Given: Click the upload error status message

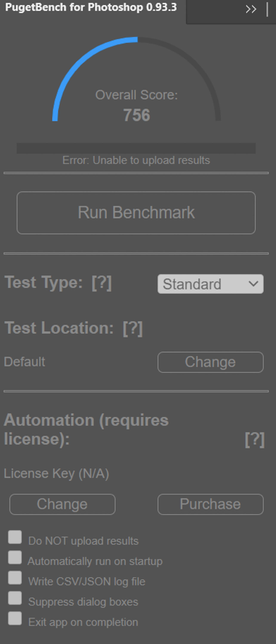Looking at the screenshot, I should click(136, 161).
